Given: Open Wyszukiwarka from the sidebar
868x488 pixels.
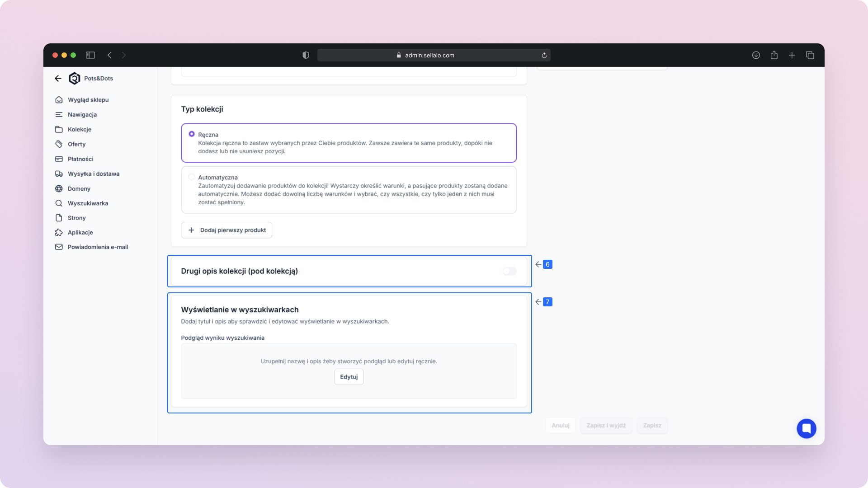Looking at the screenshot, I should (88, 203).
